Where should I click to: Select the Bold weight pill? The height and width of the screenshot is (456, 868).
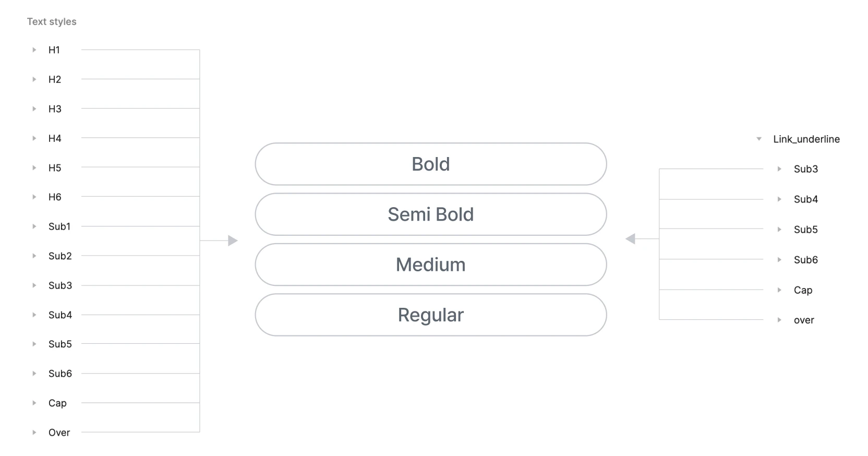click(x=431, y=164)
